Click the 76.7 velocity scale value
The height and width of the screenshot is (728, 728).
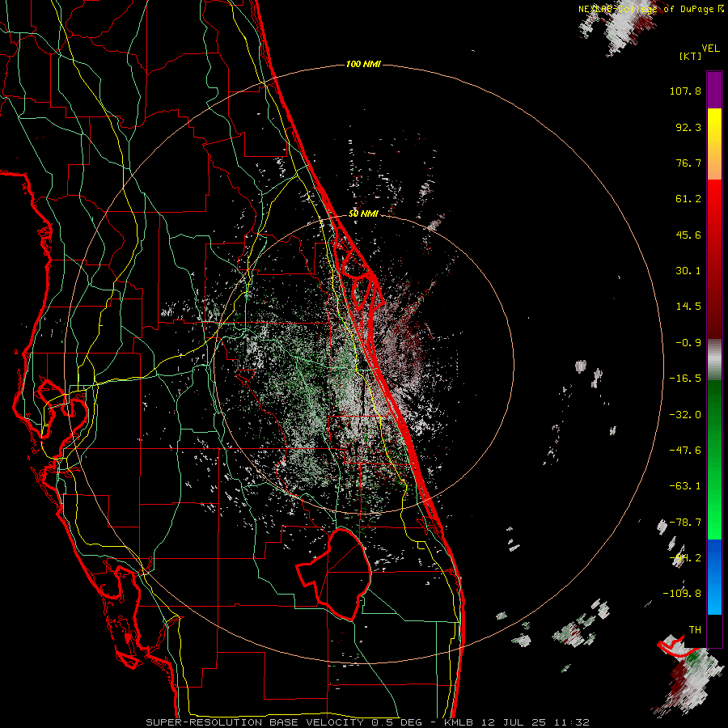click(x=688, y=163)
